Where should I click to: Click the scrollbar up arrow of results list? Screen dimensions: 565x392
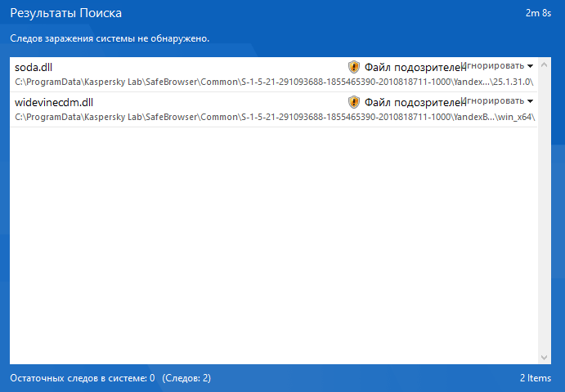544,65
